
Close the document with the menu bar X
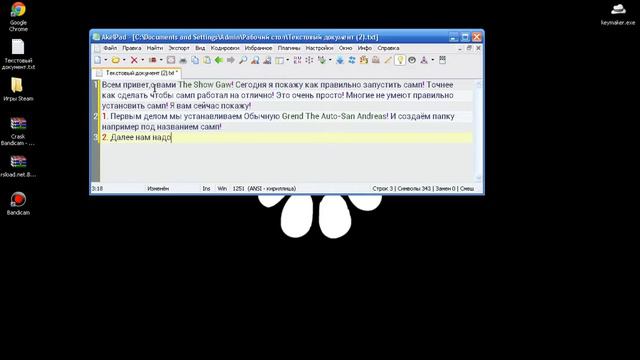tap(478, 48)
